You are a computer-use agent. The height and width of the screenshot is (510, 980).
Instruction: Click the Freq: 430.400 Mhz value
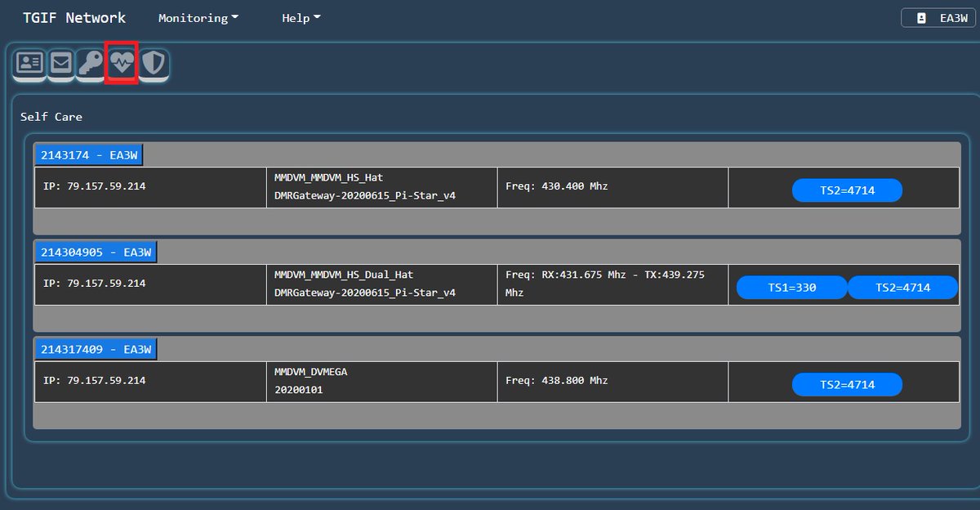557,186
